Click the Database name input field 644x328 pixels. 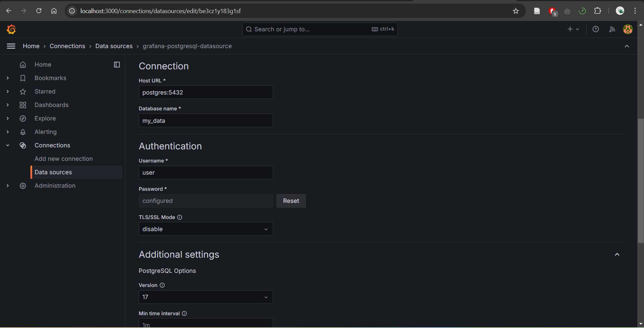pos(206,120)
